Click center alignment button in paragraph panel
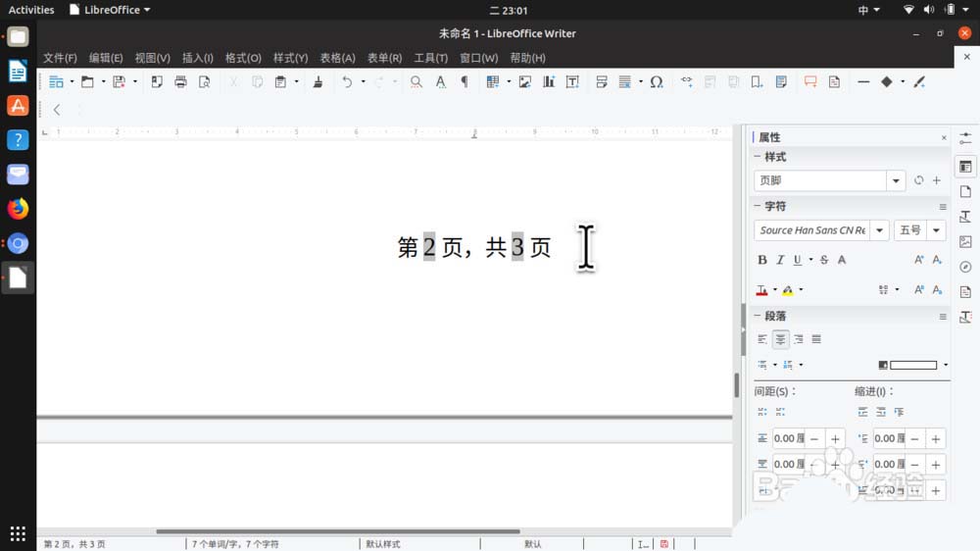 pos(780,339)
